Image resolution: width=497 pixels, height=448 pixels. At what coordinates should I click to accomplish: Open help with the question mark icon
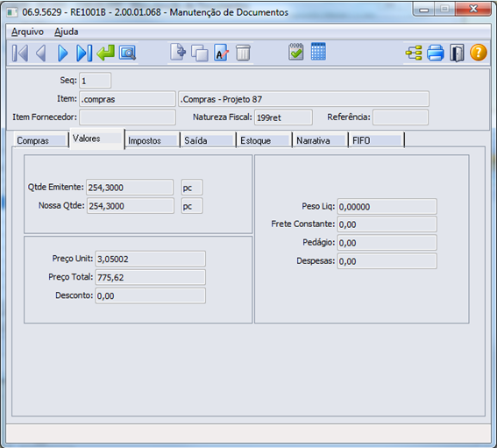click(x=479, y=53)
